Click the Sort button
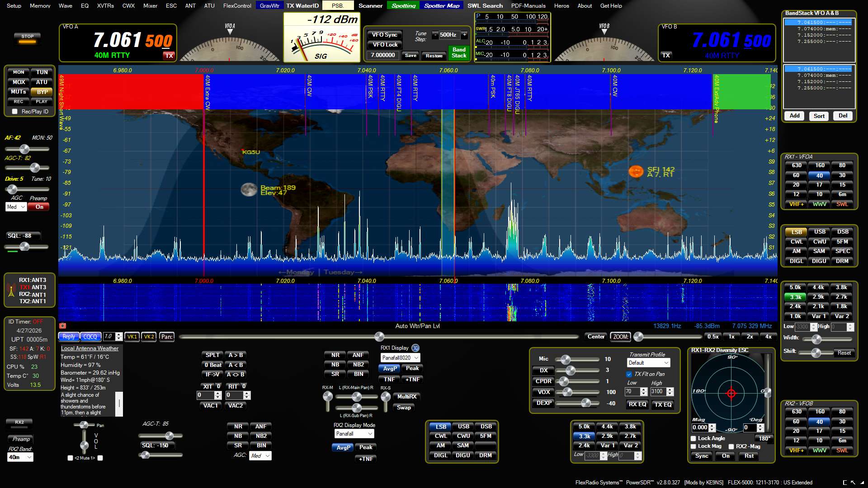Screen dimensions: 868x488 pos(819,116)
